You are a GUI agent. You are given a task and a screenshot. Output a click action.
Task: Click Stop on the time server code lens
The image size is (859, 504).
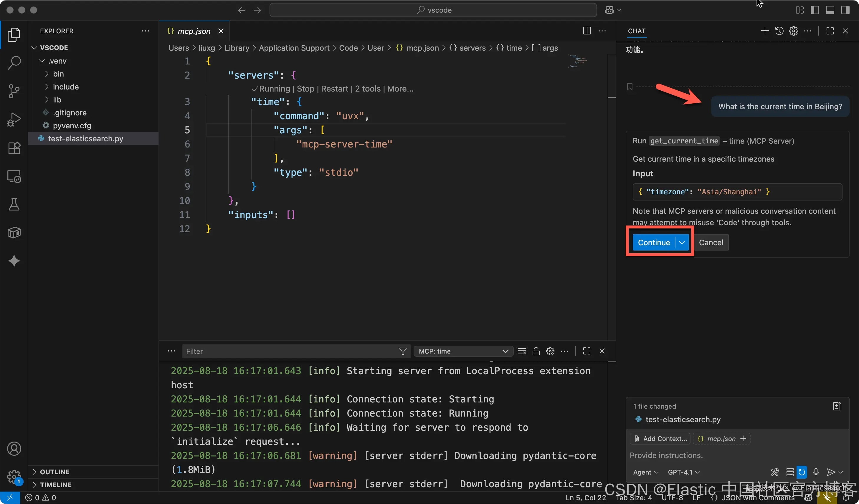(x=305, y=89)
